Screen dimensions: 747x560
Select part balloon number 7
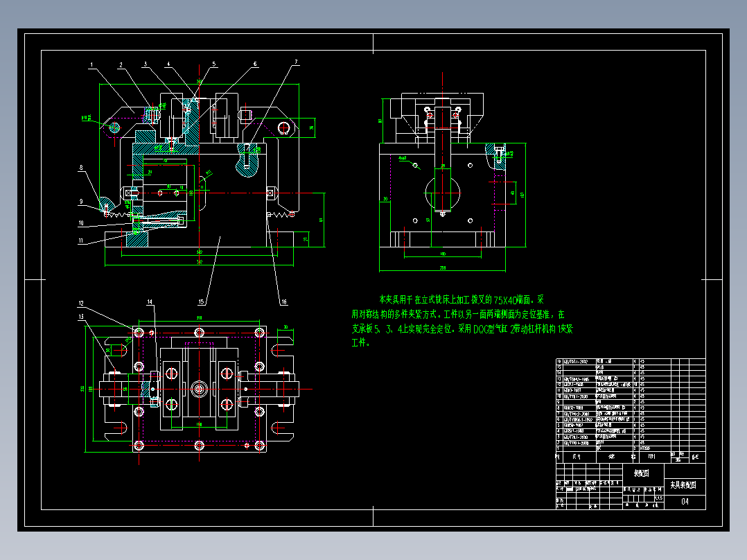[x=296, y=62]
